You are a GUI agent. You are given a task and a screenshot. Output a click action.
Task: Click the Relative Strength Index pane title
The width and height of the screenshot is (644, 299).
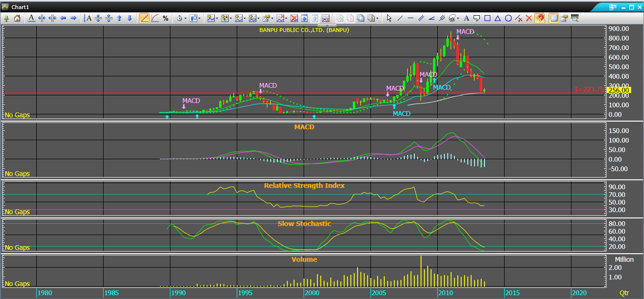[x=304, y=185]
